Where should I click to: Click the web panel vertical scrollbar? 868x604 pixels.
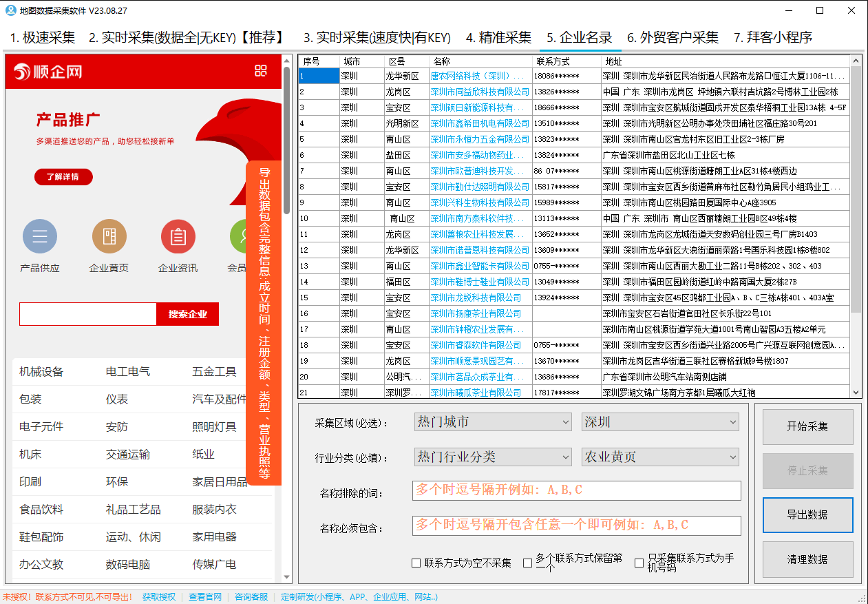(x=286, y=140)
